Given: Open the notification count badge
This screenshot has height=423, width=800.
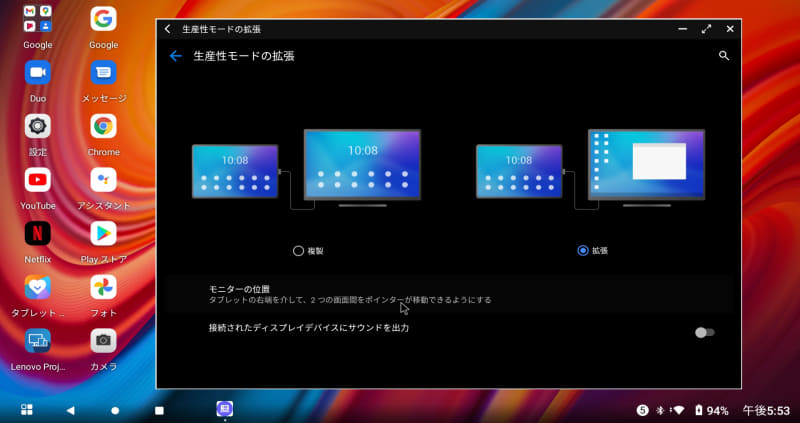Looking at the screenshot, I should [642, 410].
